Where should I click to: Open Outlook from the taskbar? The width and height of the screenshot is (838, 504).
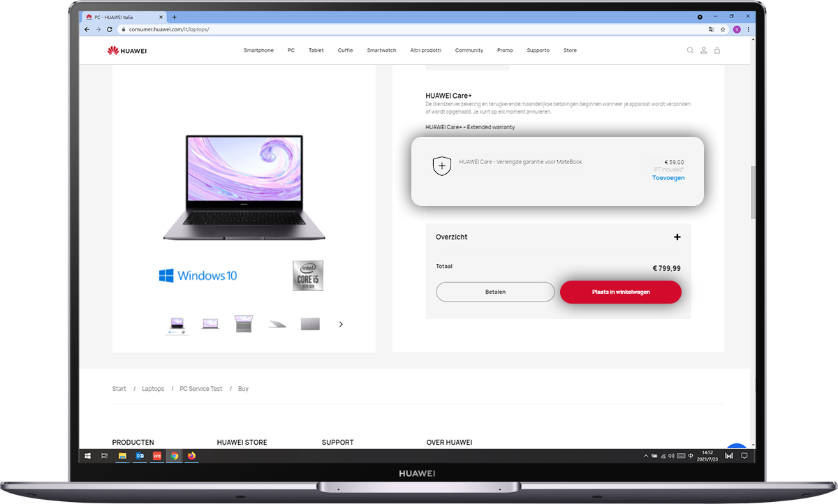[x=140, y=456]
